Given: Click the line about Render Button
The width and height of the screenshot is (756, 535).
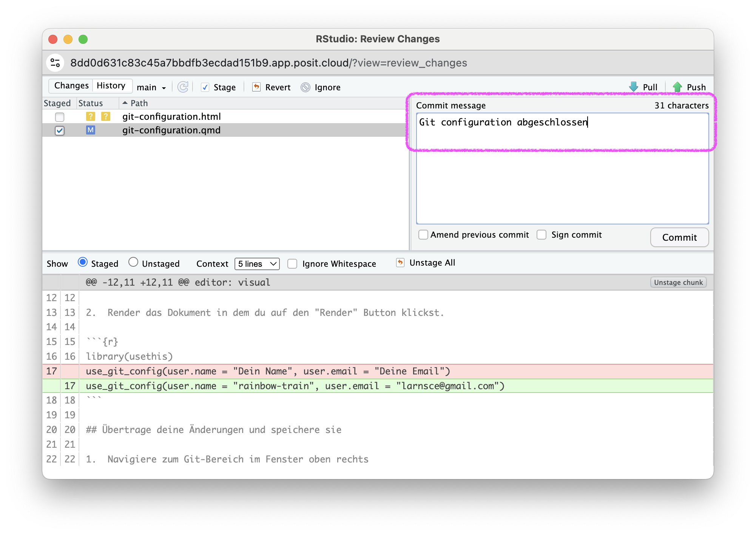Looking at the screenshot, I should tap(265, 312).
